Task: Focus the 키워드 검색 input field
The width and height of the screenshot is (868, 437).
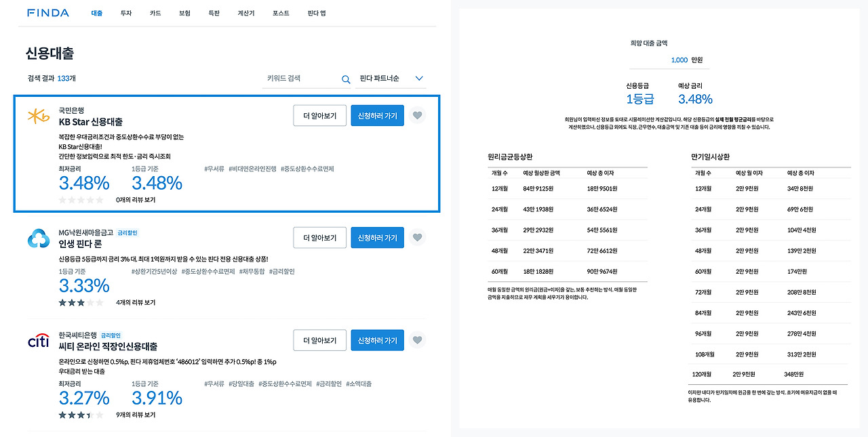Action: tap(307, 79)
